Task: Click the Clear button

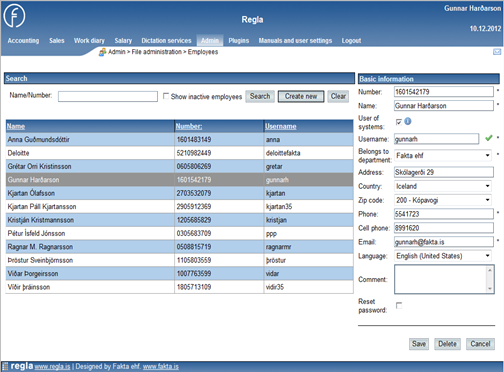Action: [x=338, y=96]
